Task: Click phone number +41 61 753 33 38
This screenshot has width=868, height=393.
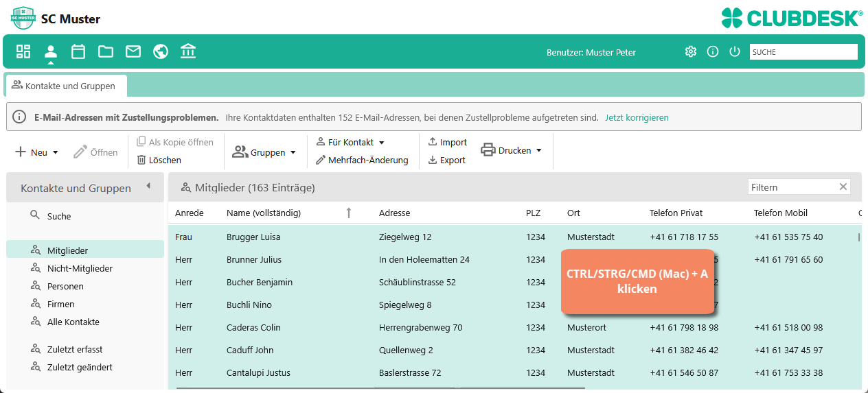Action: [788, 372]
